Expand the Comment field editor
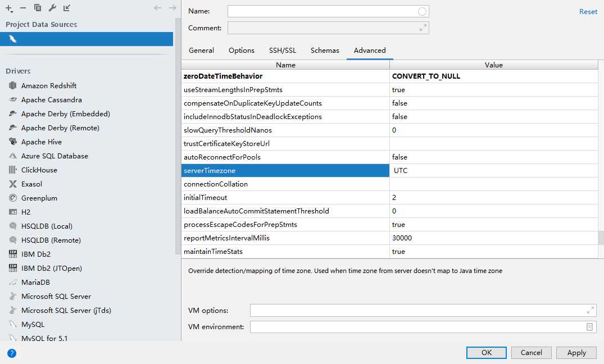Image resolution: width=604 pixels, height=364 pixels. pos(423,28)
